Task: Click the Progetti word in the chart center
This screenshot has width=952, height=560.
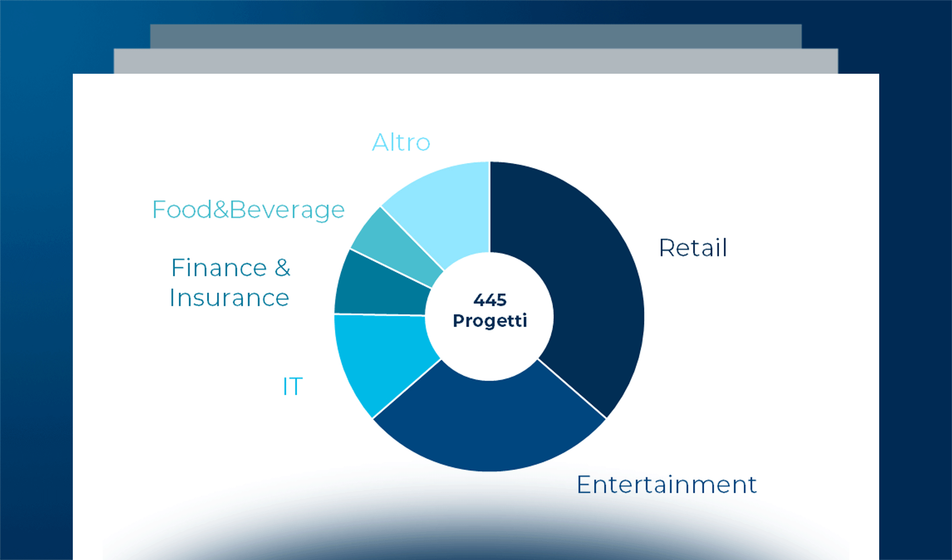Action: (490, 321)
